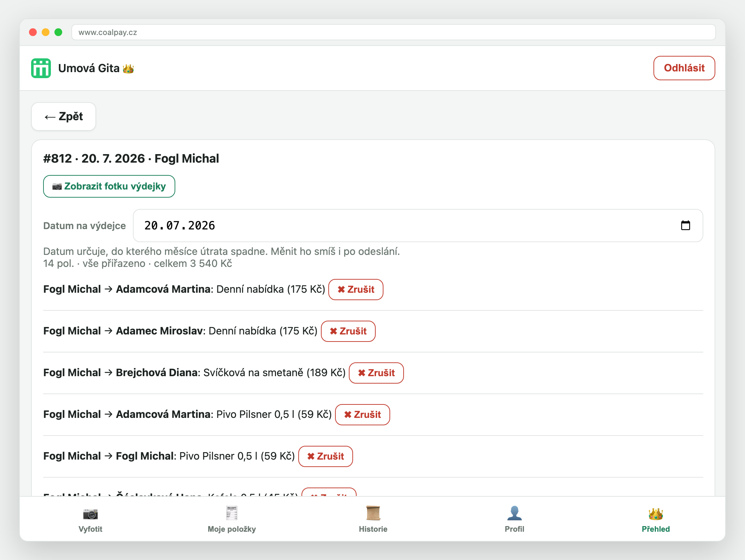Image resolution: width=745 pixels, height=560 pixels.
Task: Click the green CoalPay logo icon
Action: click(x=41, y=68)
